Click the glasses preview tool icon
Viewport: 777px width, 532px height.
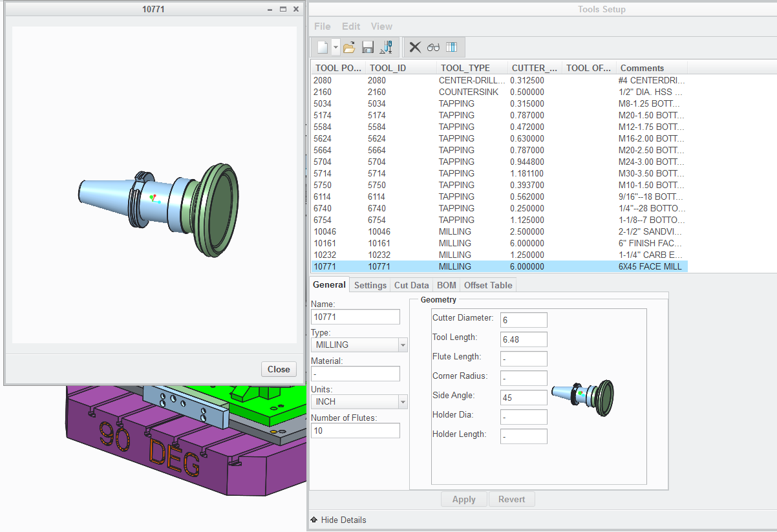pyautogui.click(x=433, y=47)
